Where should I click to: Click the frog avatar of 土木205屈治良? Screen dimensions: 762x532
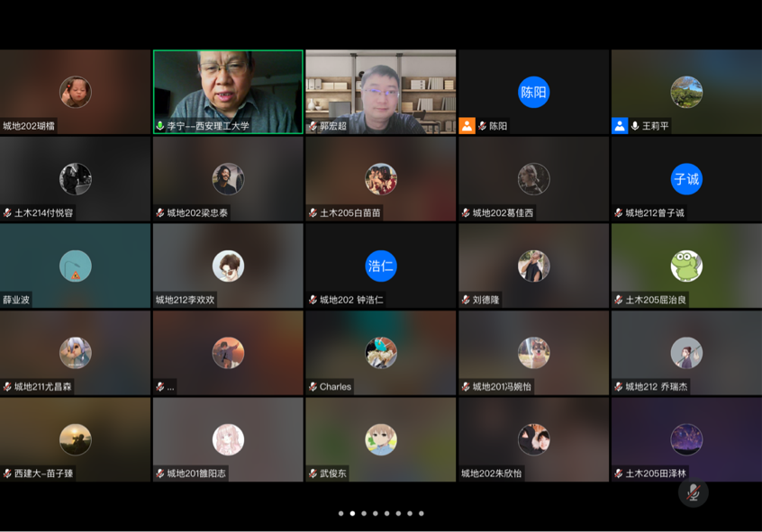click(686, 266)
